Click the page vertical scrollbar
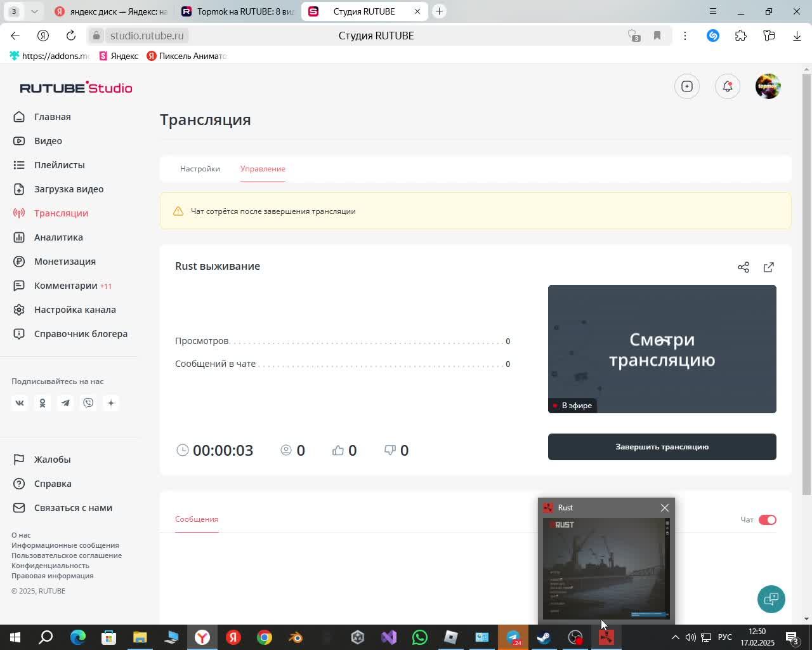The width and height of the screenshot is (812, 650). (x=807, y=284)
